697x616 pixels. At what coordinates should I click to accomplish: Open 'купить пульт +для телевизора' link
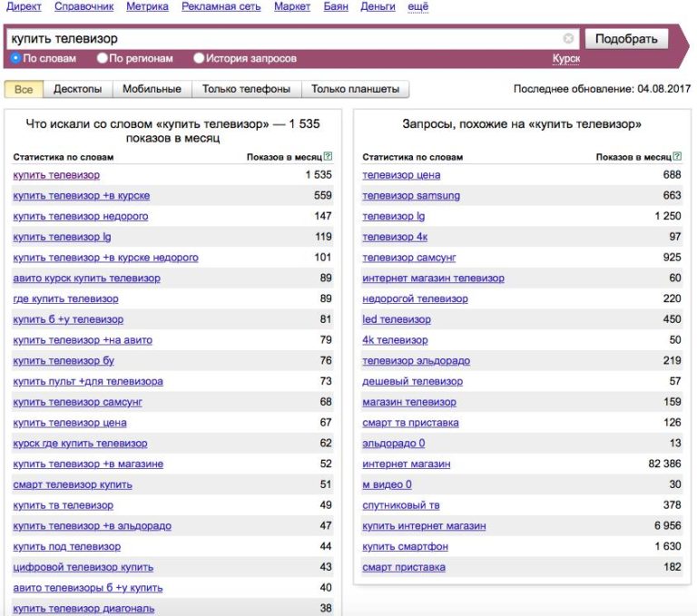[88, 382]
